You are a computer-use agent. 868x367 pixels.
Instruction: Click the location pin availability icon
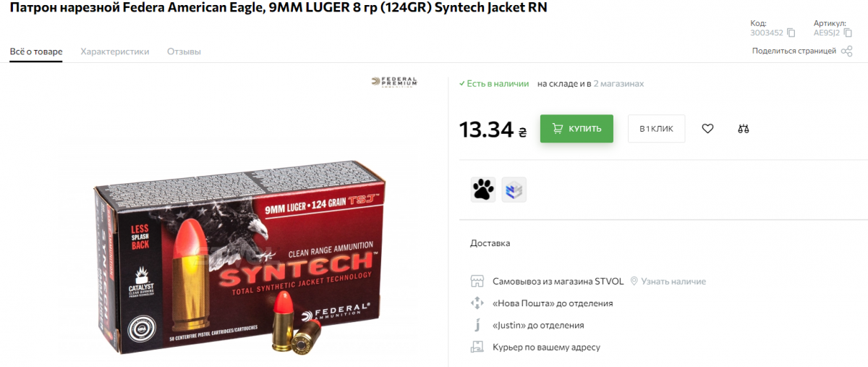[x=634, y=281]
